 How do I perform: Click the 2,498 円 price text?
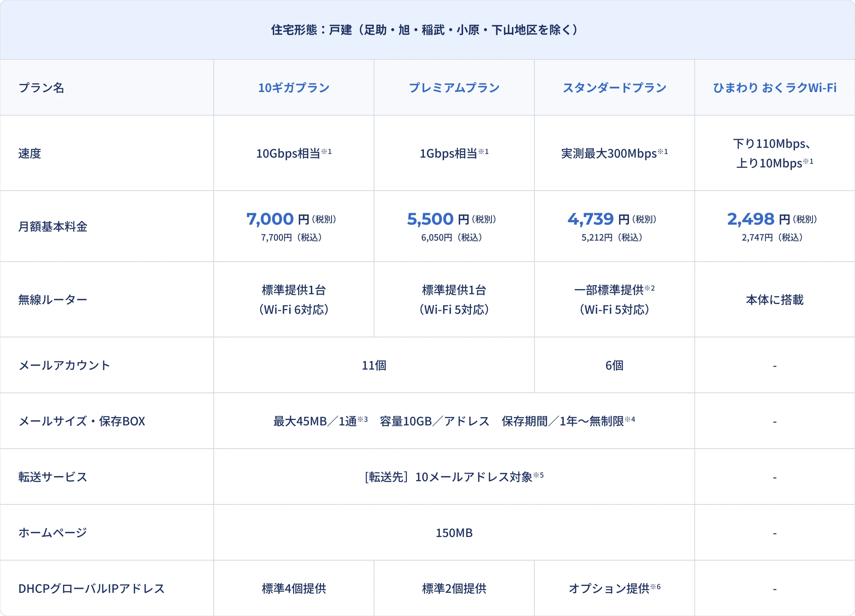click(x=758, y=219)
